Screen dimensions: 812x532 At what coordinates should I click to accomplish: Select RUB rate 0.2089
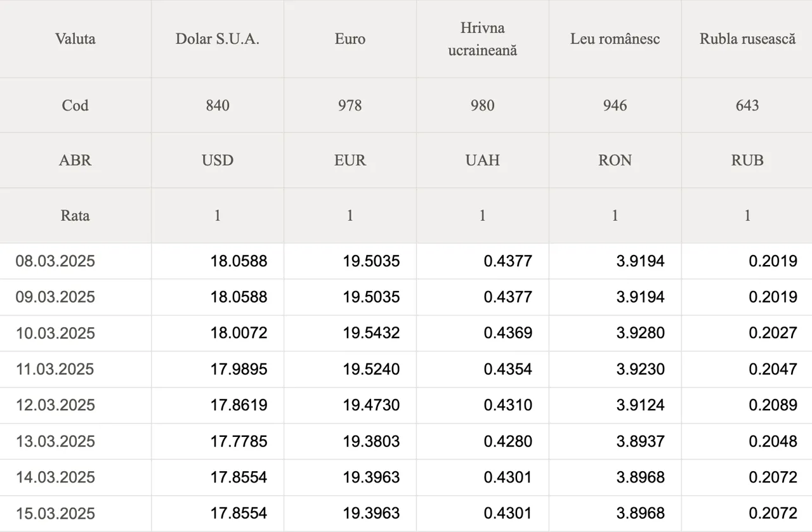click(x=773, y=405)
